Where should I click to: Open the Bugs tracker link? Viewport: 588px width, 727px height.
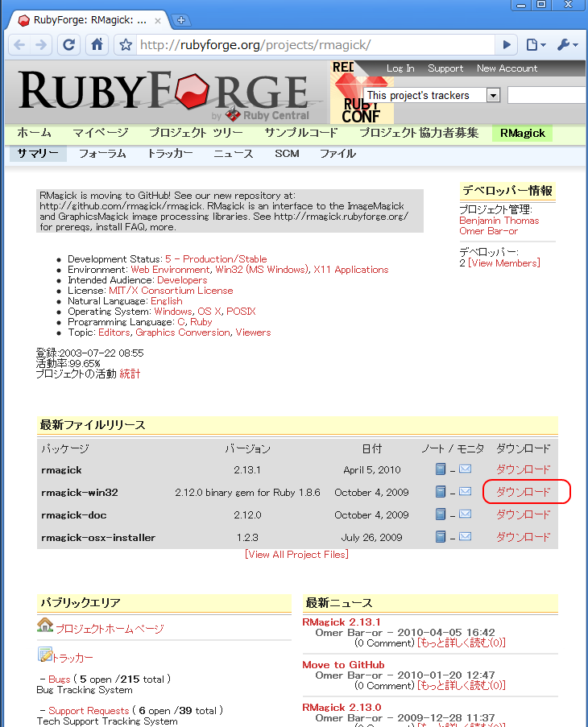(x=60, y=679)
